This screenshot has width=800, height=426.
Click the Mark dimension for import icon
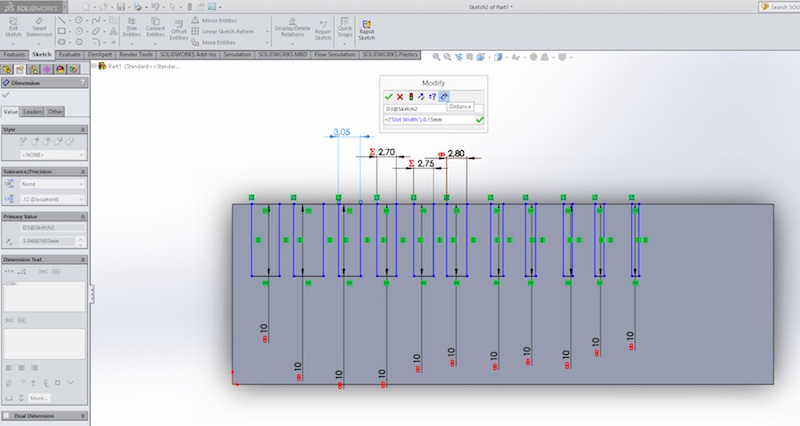tap(444, 96)
